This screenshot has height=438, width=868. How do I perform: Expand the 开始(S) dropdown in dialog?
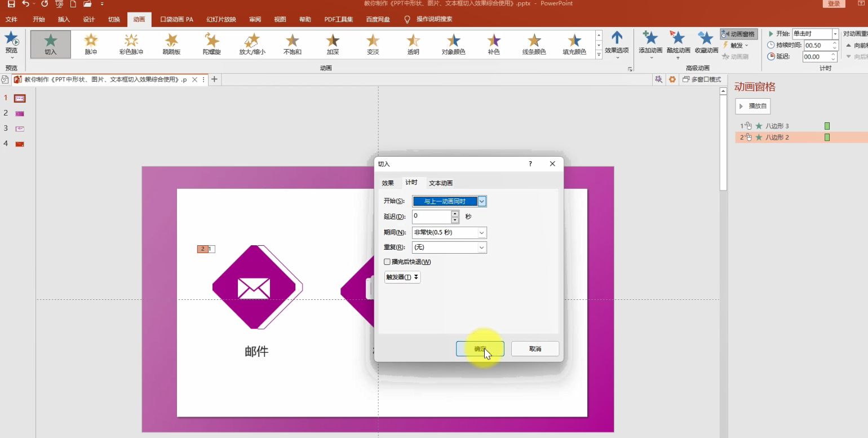click(x=482, y=201)
